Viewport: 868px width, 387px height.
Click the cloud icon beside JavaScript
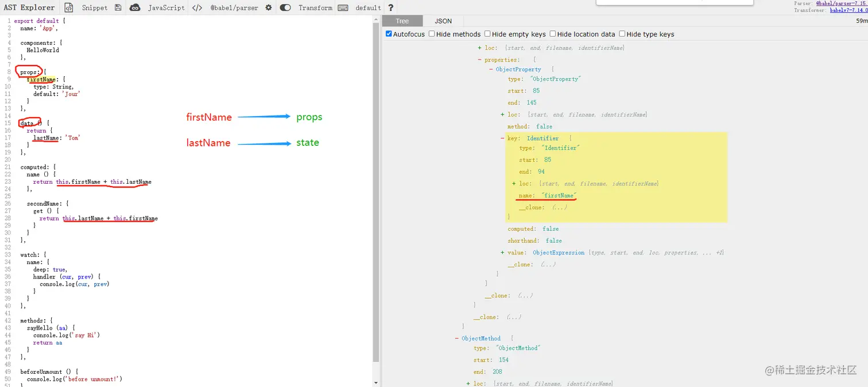coord(135,7)
